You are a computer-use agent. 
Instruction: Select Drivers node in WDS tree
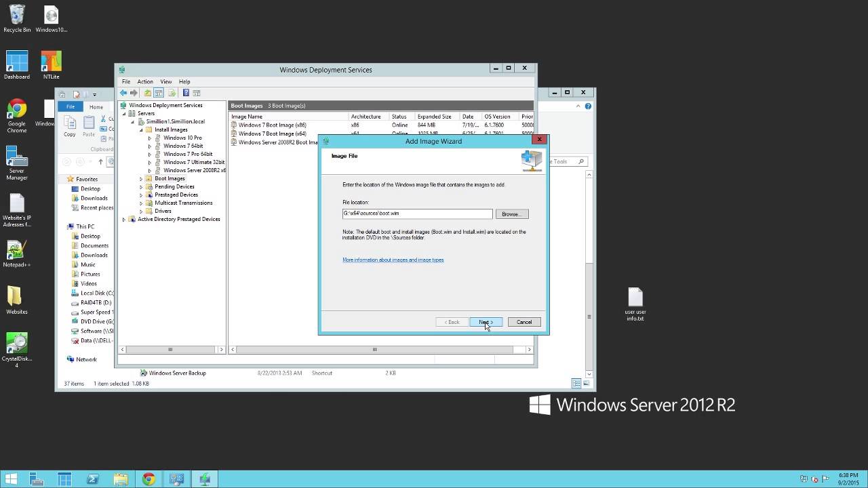point(163,211)
